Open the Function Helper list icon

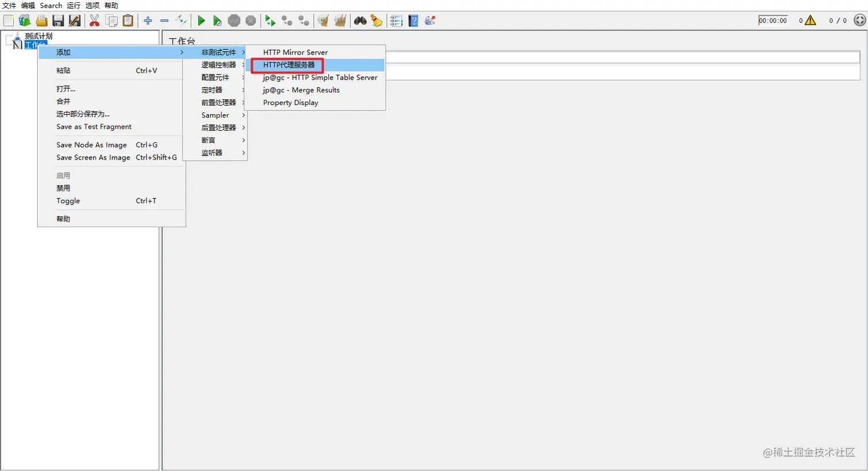tap(396, 21)
